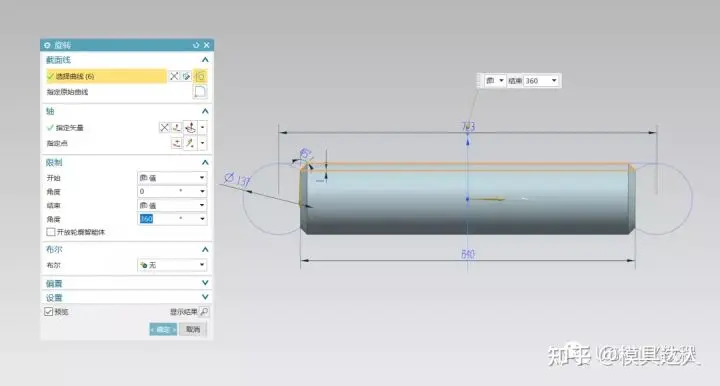Click the X icon beside 选择曲线 (6)
Image resolution: width=720 pixels, height=386 pixels.
click(x=174, y=76)
